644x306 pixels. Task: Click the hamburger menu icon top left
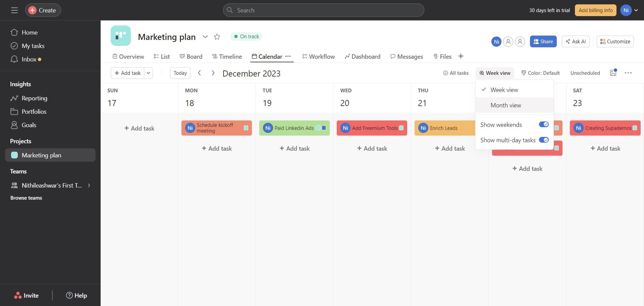[14, 10]
